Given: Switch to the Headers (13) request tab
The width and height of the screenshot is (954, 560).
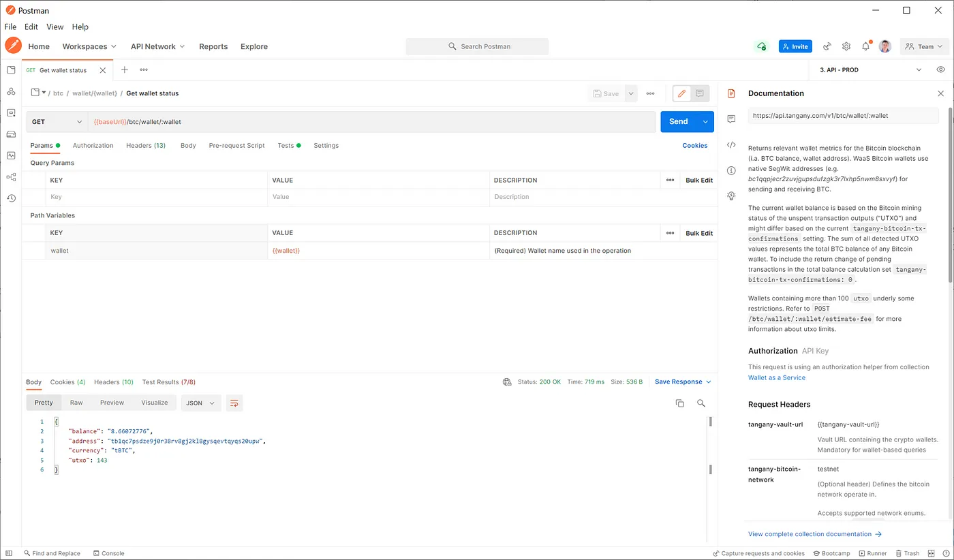Looking at the screenshot, I should coord(146,146).
